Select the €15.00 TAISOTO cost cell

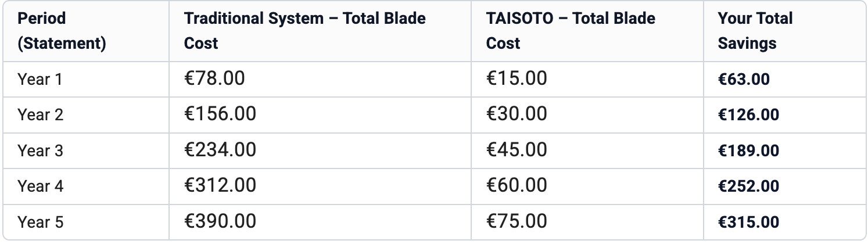point(517,78)
